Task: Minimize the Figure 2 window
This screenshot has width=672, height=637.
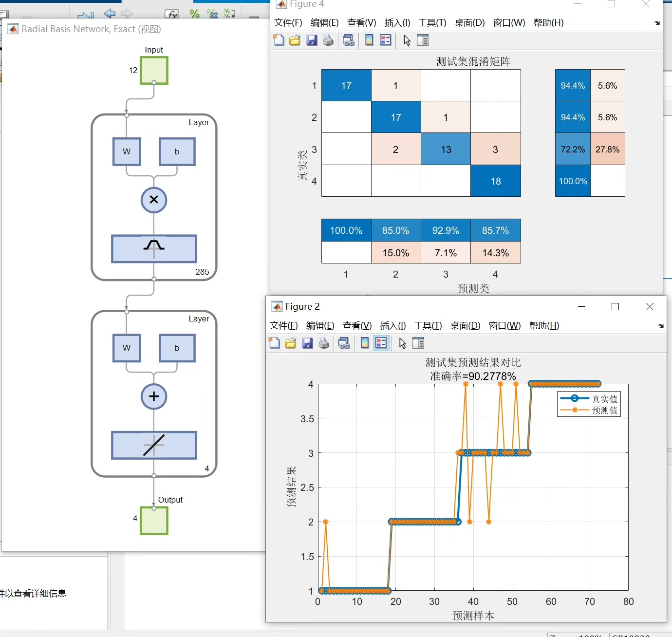Action: pyautogui.click(x=581, y=306)
